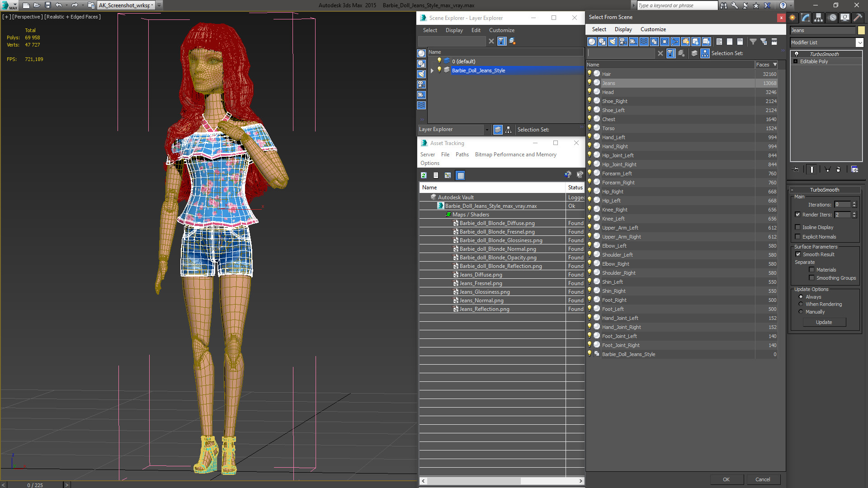Image resolution: width=868 pixels, height=488 pixels.
Task: Click Sort by Layer icon in Scene Explorer
Action: (x=498, y=130)
